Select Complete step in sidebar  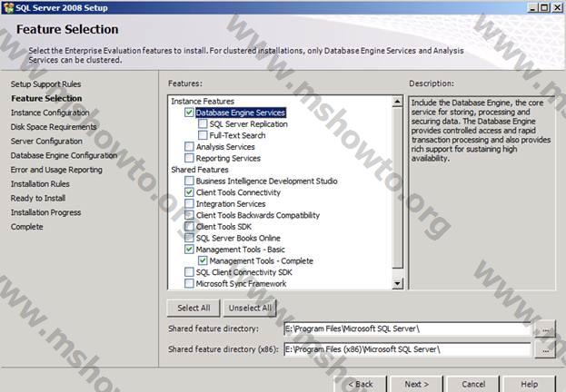26,227
